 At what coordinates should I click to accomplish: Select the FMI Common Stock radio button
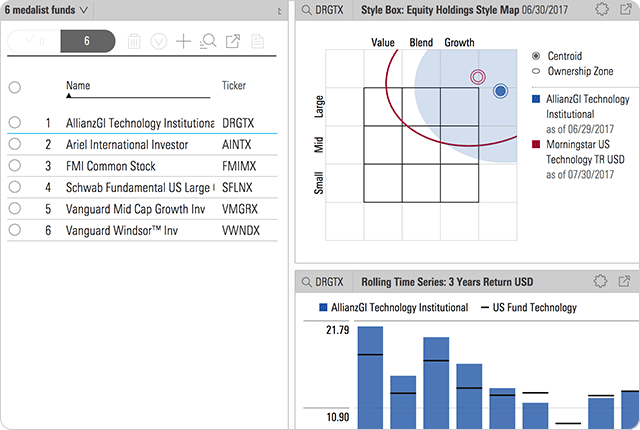tap(15, 166)
